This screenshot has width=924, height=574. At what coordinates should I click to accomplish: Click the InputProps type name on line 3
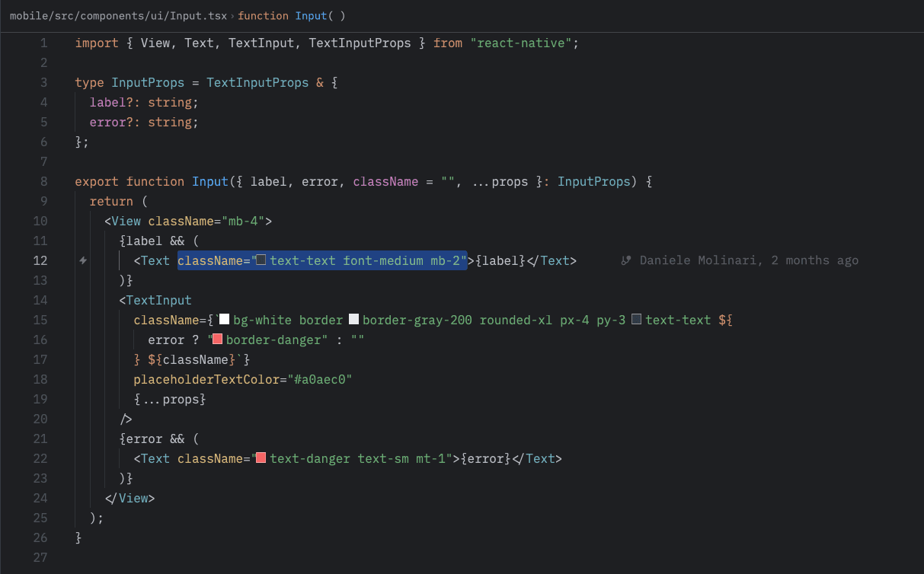pos(149,82)
